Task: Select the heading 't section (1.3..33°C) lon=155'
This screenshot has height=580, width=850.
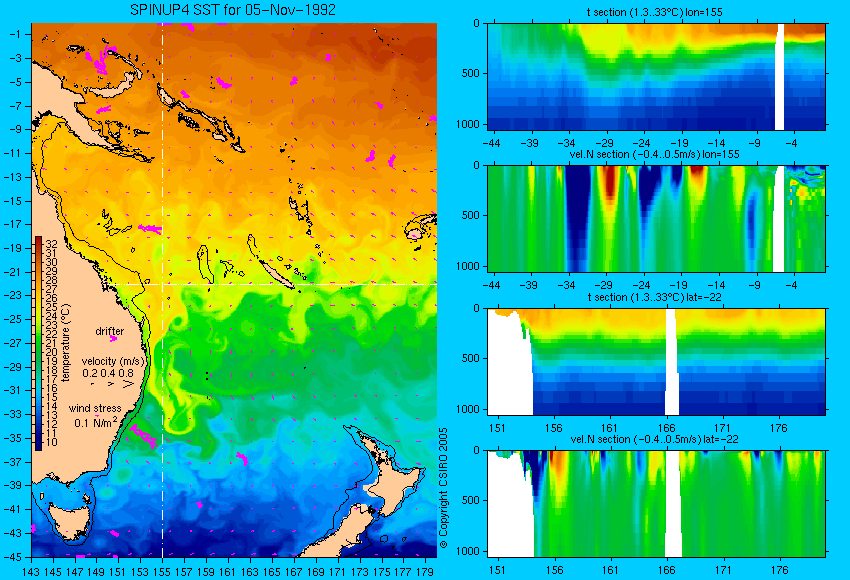Action: click(x=654, y=12)
